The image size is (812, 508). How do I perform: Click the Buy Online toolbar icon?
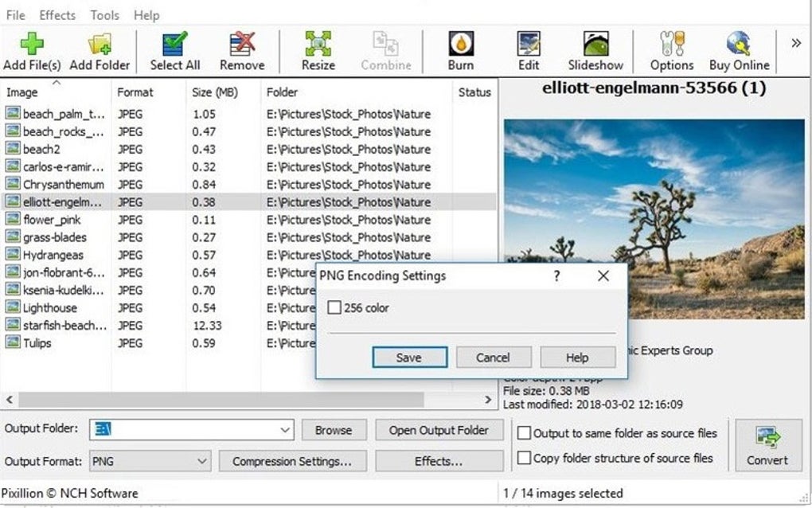(739, 51)
